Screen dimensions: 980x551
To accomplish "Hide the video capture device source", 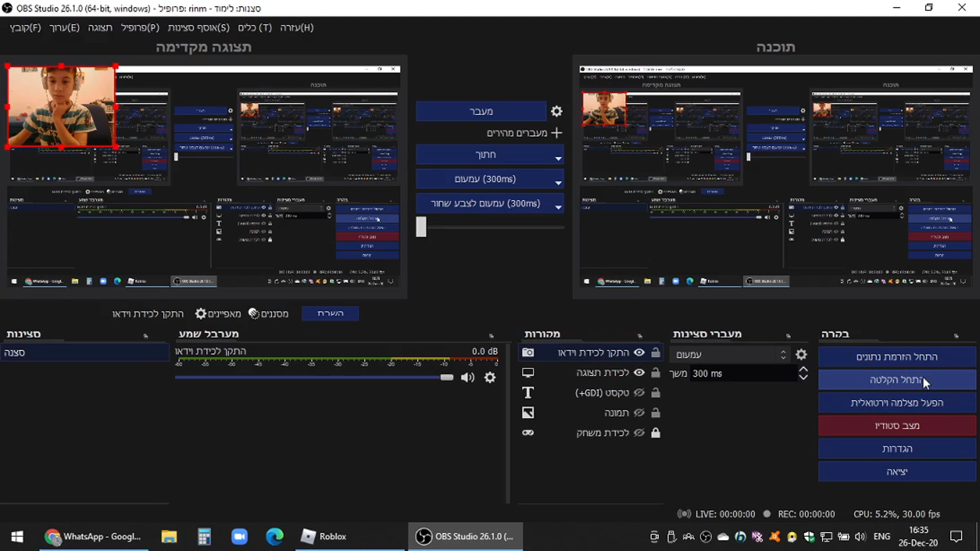I will pos(639,352).
